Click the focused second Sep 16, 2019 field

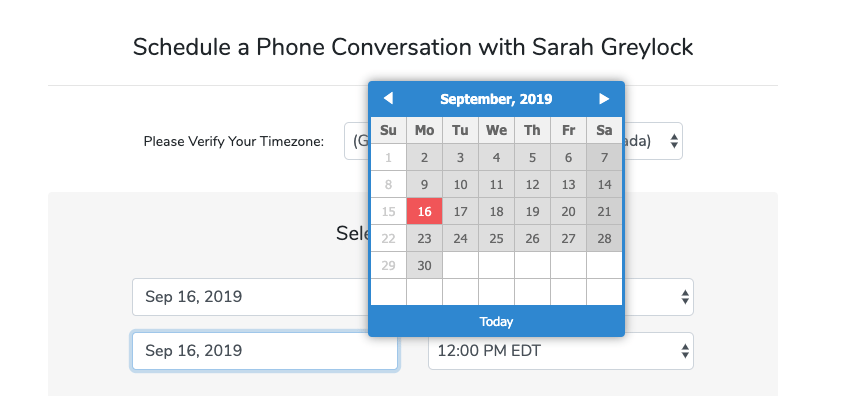(x=265, y=351)
